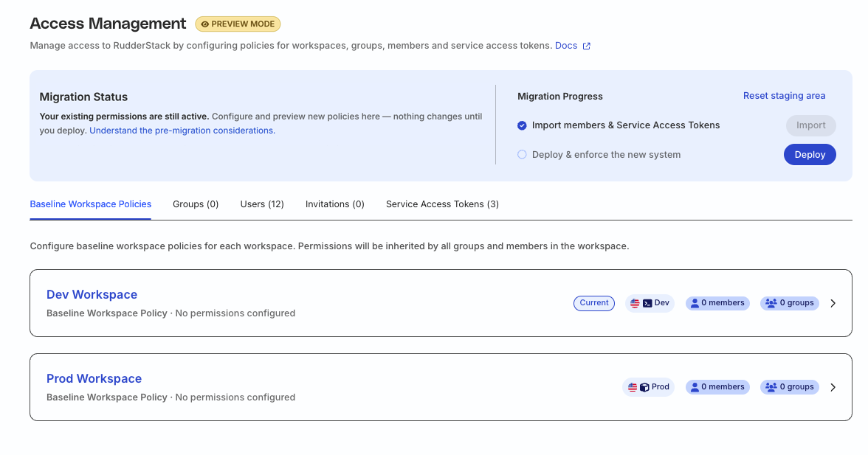Open the Prod Workspace title link

[94, 379]
